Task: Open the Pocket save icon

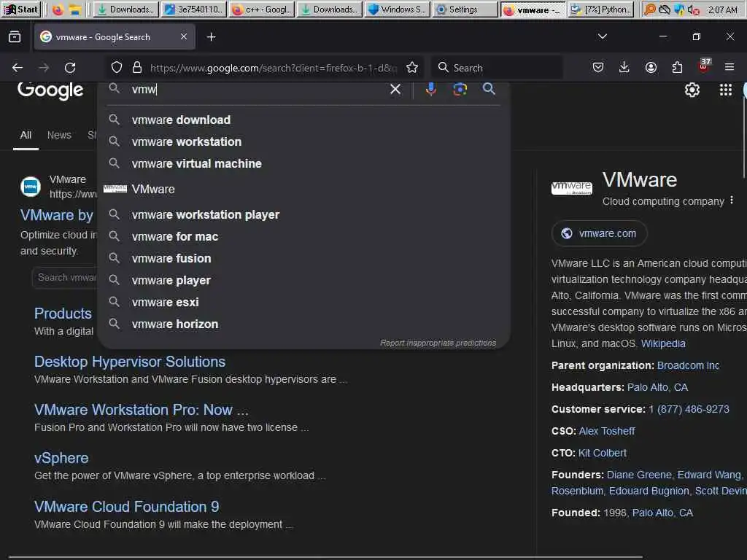Action: coord(598,67)
